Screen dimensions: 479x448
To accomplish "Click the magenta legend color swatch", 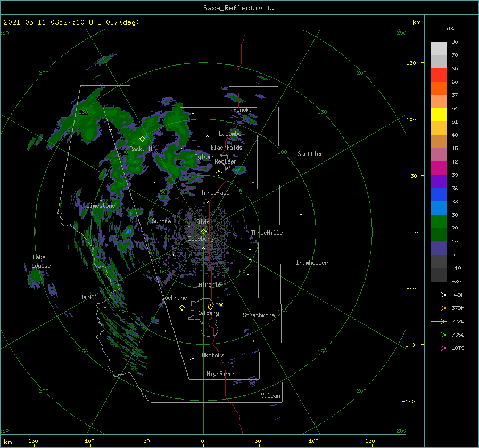I will tap(439, 168).
